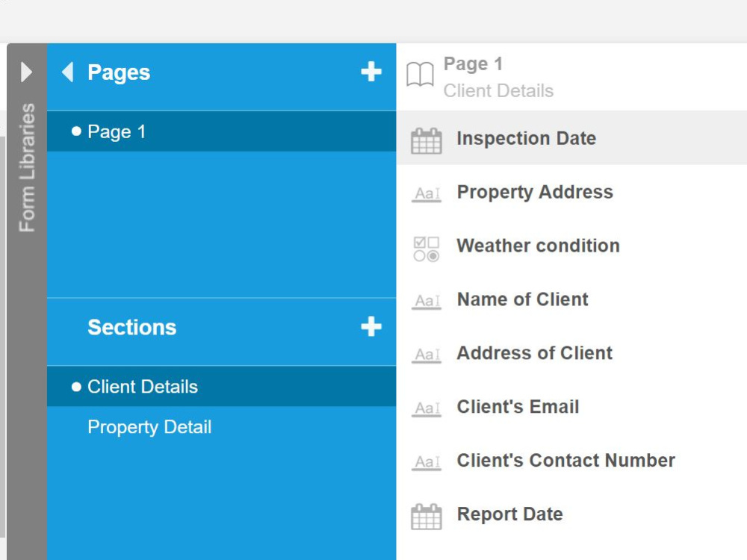Select the text input icon for Property Address
This screenshot has height=560, width=747.
pyautogui.click(x=426, y=193)
